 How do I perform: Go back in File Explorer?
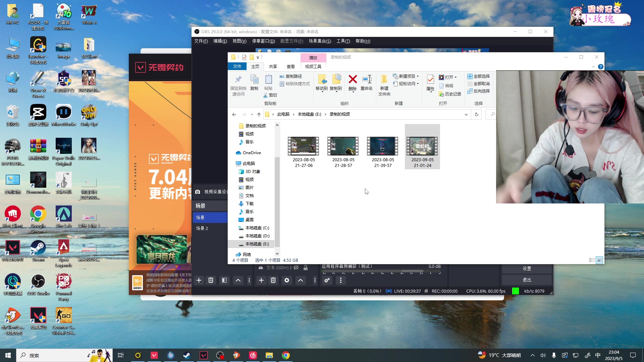click(234, 114)
